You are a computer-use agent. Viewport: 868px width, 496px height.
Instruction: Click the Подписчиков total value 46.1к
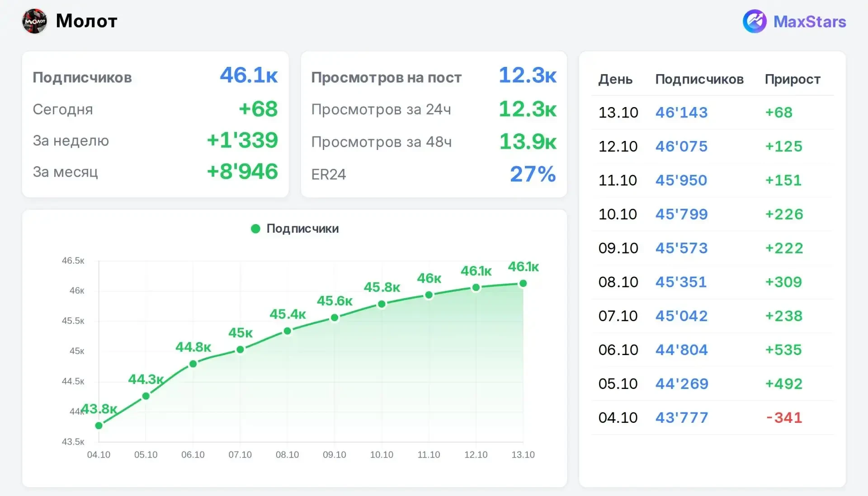(249, 75)
